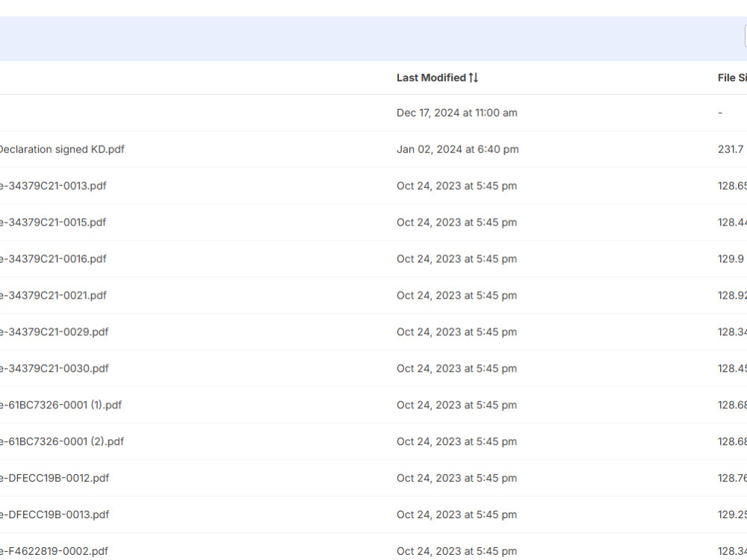Click file size 129.25 value
This screenshot has height=560, width=747.
(732, 514)
